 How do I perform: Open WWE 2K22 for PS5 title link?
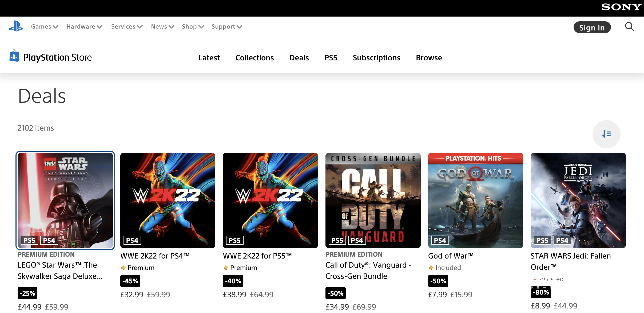pos(257,256)
